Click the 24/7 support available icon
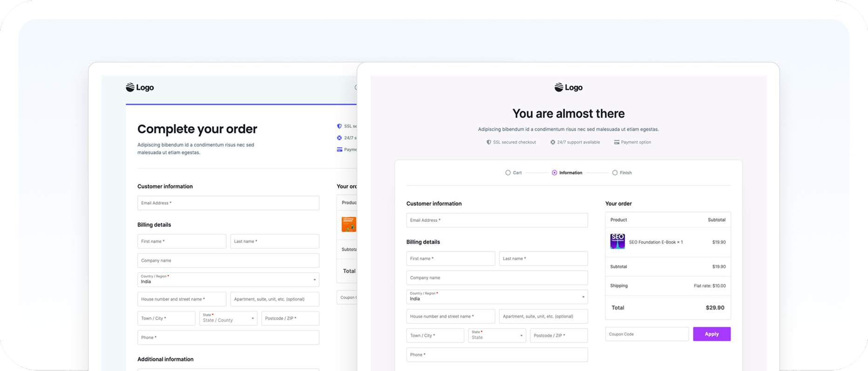The height and width of the screenshot is (371, 868). click(x=553, y=142)
